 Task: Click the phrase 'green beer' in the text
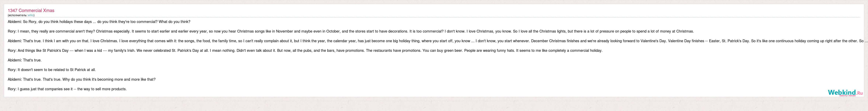[x=454, y=51]
